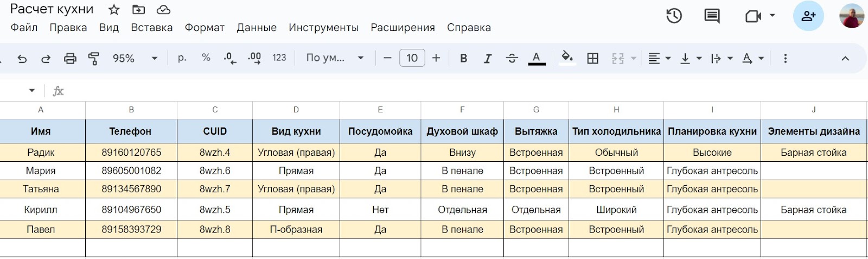Select the paint format roller tool
The width and height of the screenshot is (868, 259).
[94, 59]
